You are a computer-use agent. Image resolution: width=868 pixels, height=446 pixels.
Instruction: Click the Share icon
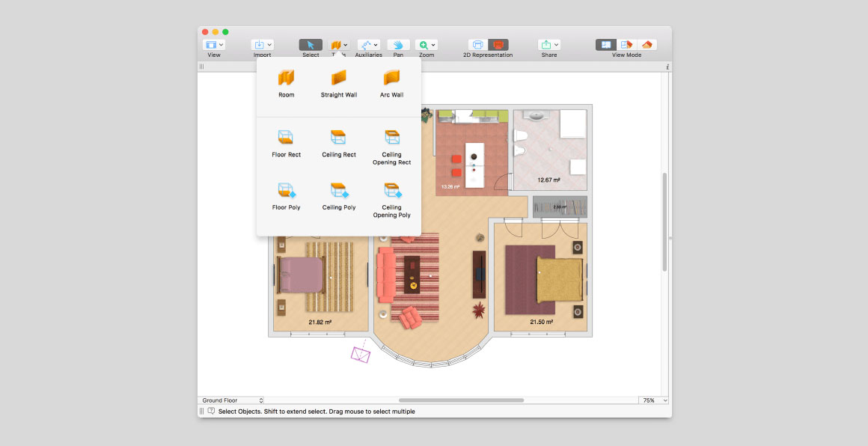(545, 45)
